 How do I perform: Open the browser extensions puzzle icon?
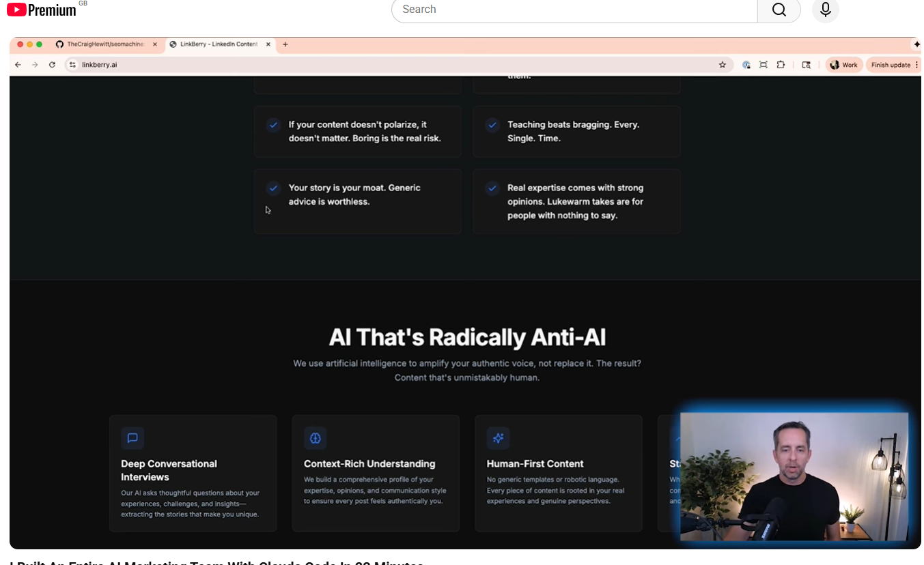click(781, 65)
